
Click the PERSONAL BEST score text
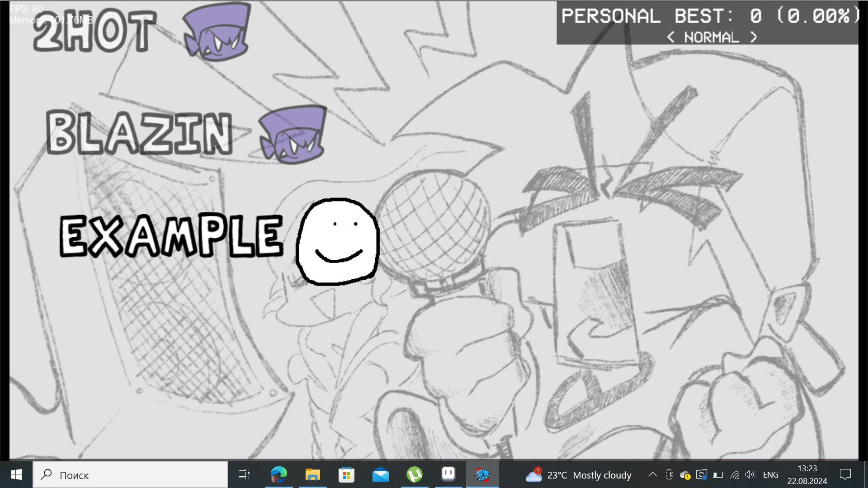point(711,16)
